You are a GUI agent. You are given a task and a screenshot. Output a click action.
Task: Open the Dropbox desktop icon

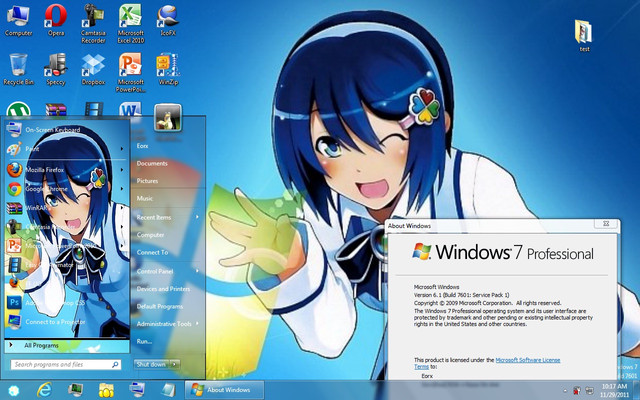(93, 69)
